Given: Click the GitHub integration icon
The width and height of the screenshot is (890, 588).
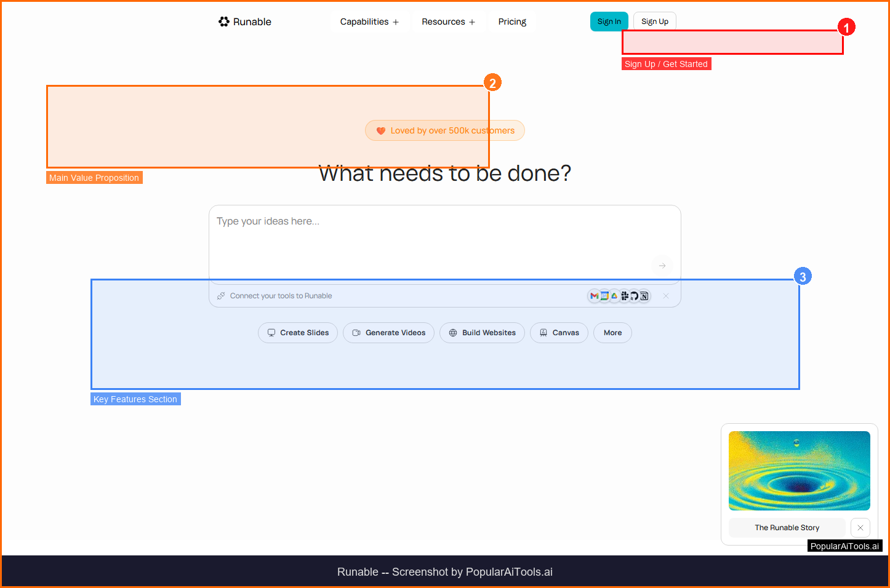Looking at the screenshot, I should (634, 296).
